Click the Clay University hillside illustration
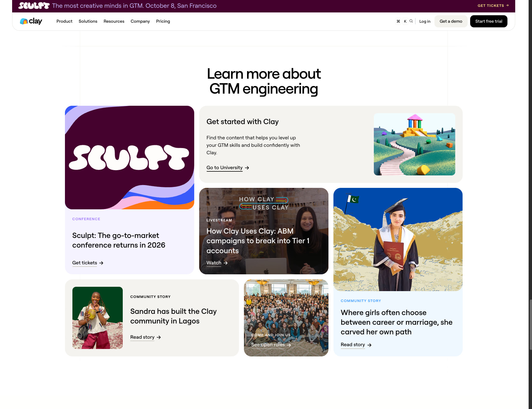 pos(415,144)
